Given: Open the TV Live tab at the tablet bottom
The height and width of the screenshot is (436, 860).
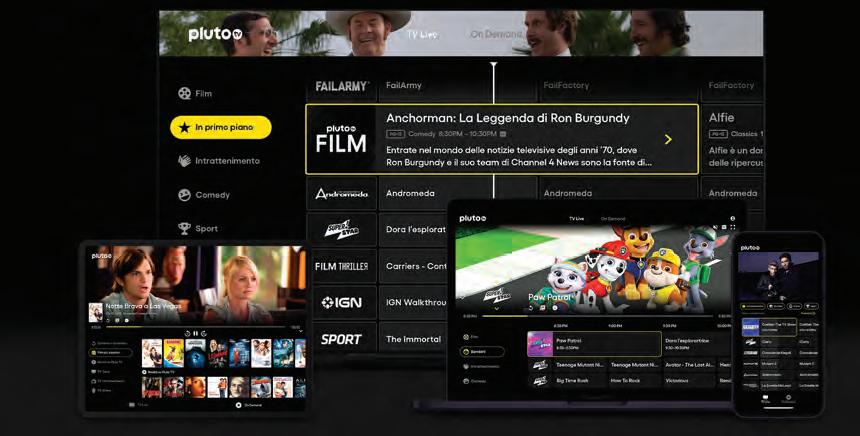Looking at the screenshot, I should coord(139,405).
